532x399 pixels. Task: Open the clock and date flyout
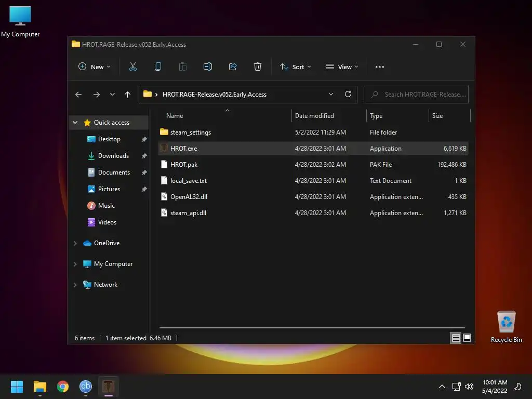tap(495, 387)
